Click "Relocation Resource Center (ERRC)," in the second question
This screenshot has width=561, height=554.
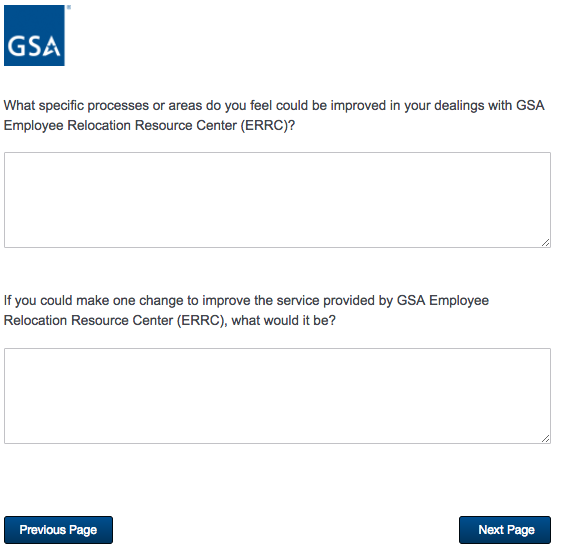pyautogui.click(x=116, y=320)
